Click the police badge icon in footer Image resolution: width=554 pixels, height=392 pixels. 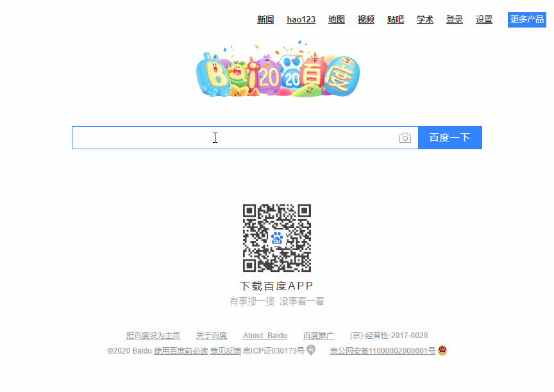[x=442, y=350]
